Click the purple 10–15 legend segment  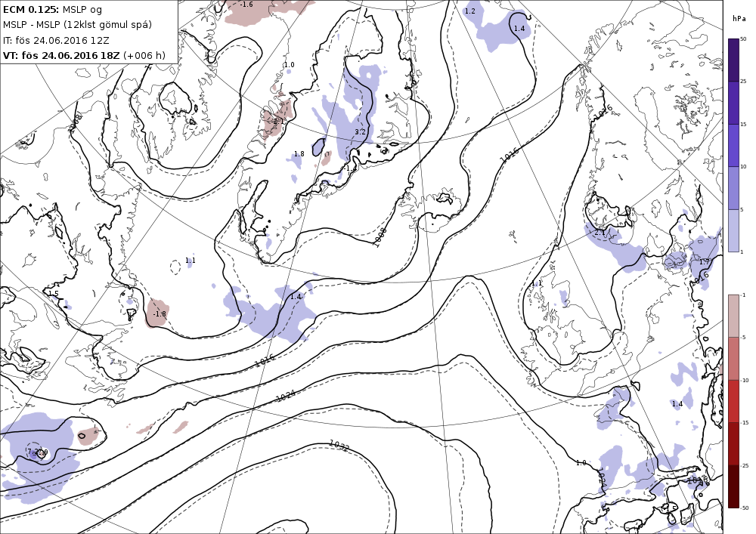click(733, 146)
